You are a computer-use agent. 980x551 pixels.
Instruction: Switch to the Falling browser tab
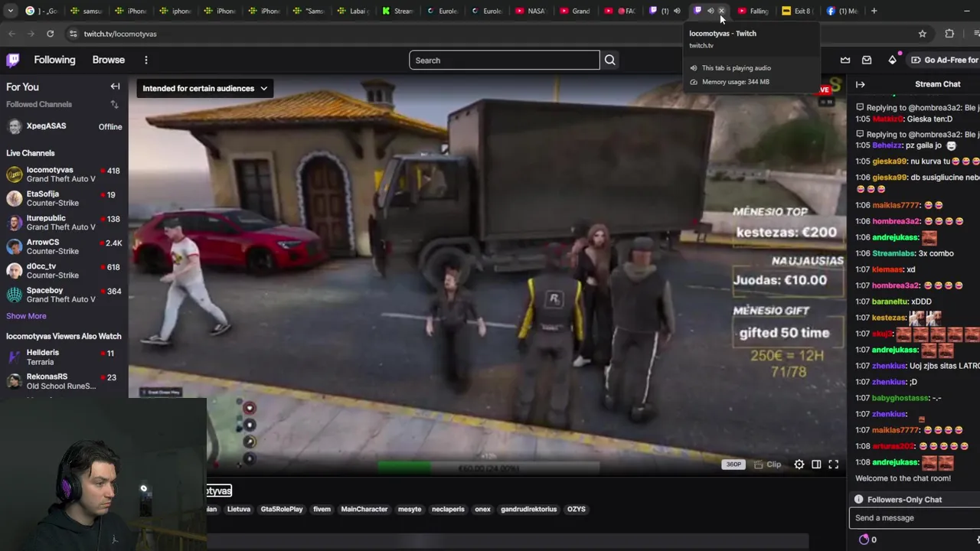pyautogui.click(x=752, y=11)
